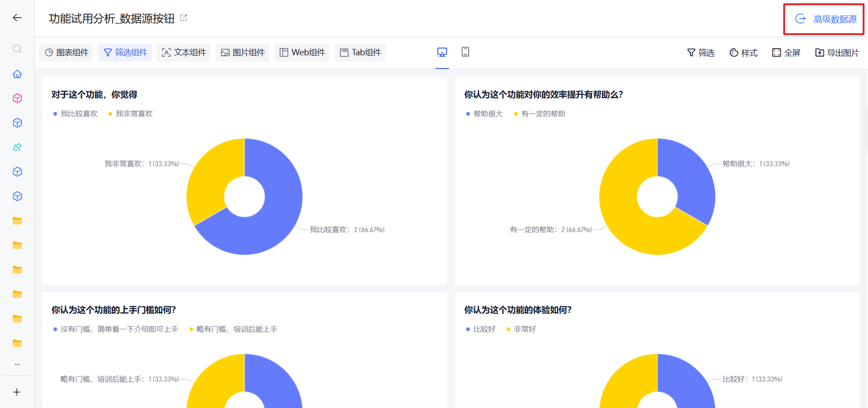Toggle 我非常喜欢 legend series

point(130,114)
